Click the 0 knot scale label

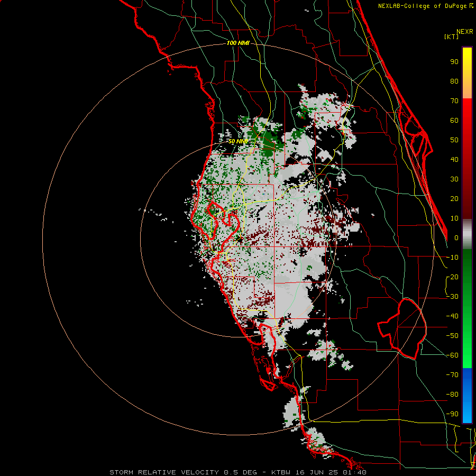tap(456, 238)
